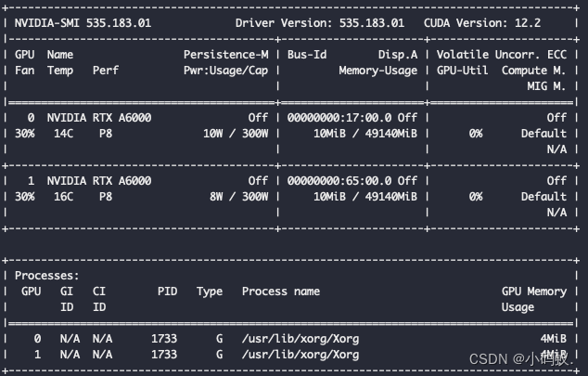Screen dimensions: 588x376
Task: Click the GI column header
Action: (x=67, y=292)
